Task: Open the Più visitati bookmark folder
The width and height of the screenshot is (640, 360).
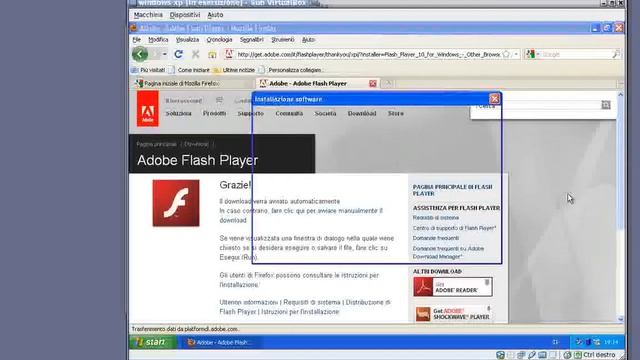Action: click(148, 70)
